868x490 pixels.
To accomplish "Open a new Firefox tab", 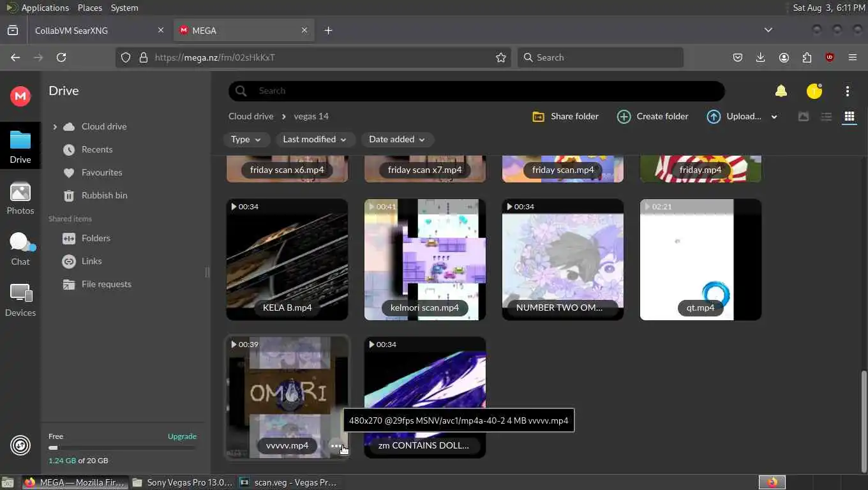I will [x=328, y=31].
